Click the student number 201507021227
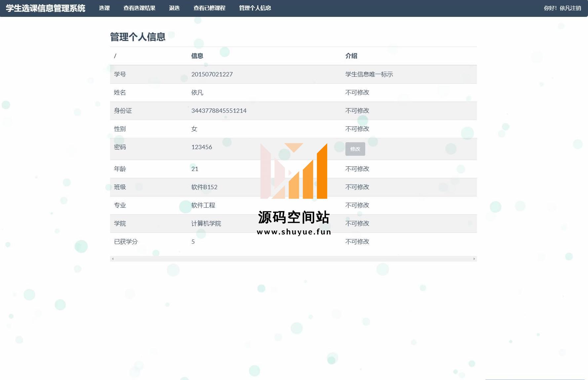 pos(212,74)
